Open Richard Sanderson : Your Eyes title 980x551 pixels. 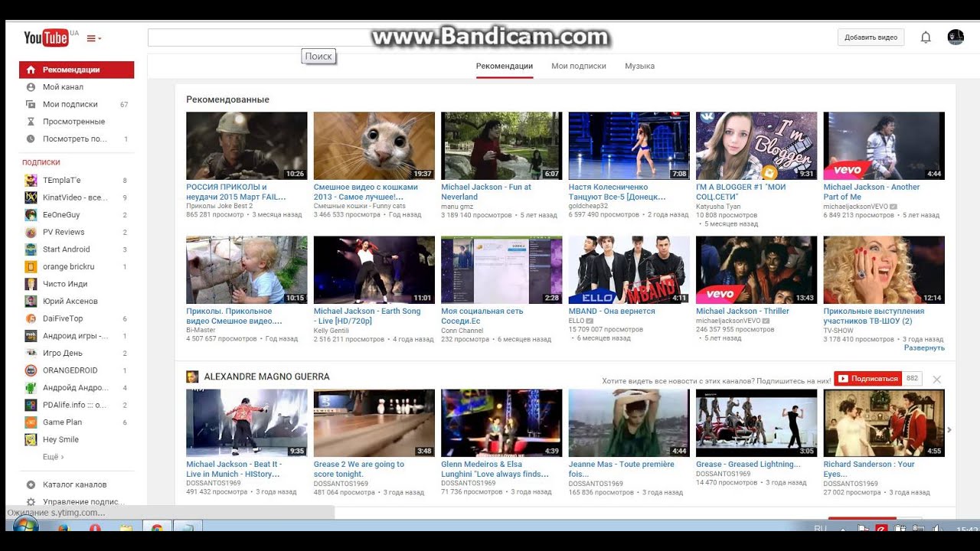coord(869,468)
